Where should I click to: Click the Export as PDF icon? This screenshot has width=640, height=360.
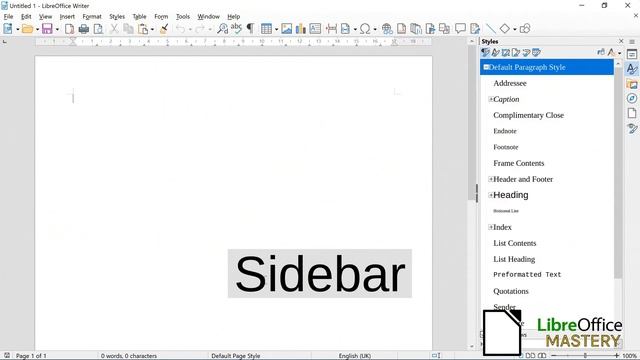point(70,29)
